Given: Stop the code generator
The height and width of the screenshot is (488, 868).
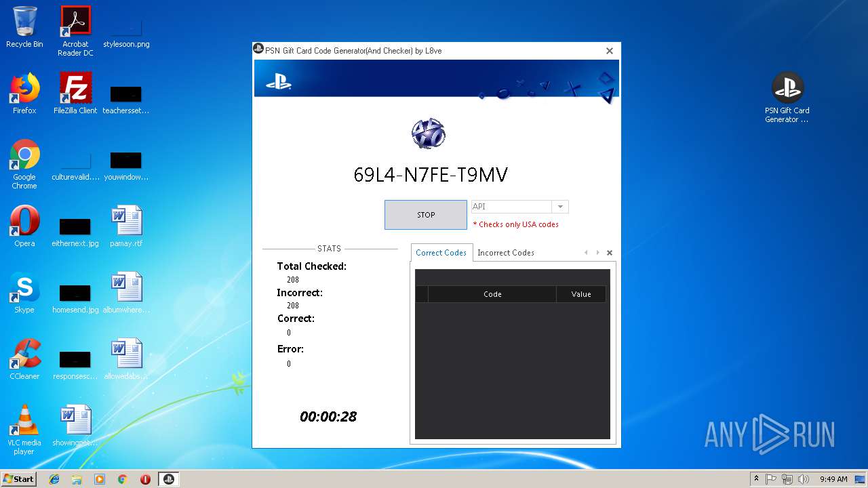Looking at the screenshot, I should click(x=426, y=215).
